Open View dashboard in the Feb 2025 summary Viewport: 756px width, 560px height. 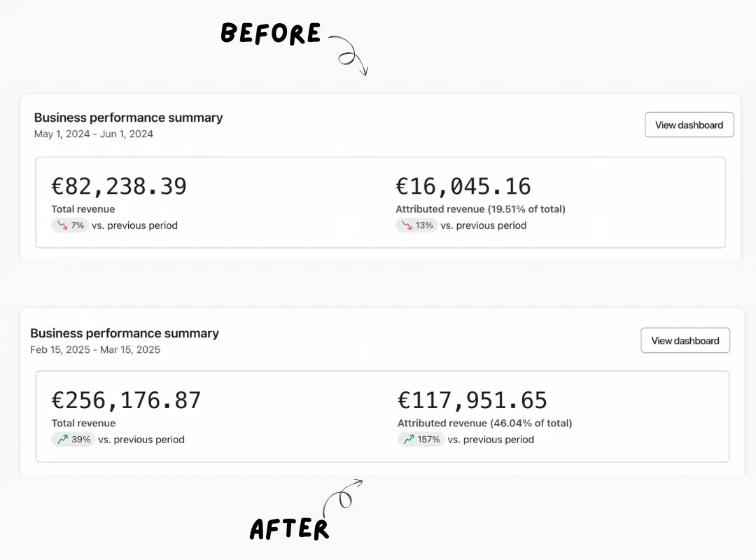[685, 340]
